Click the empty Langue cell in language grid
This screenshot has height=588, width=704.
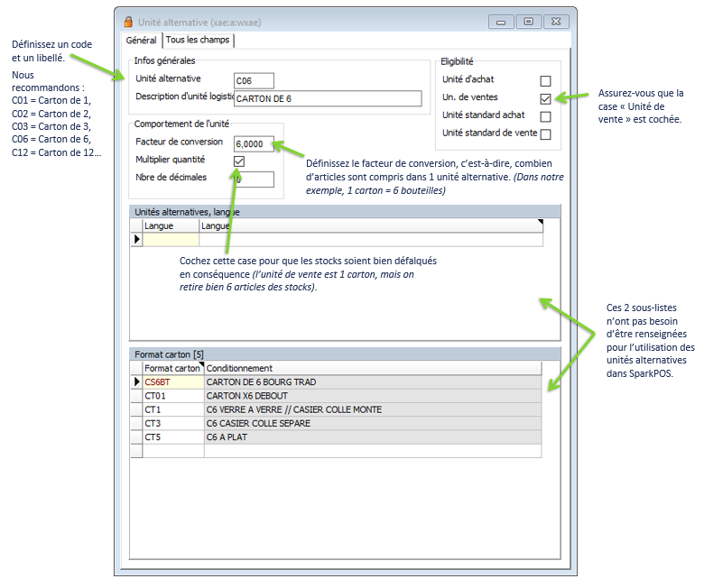click(x=171, y=240)
